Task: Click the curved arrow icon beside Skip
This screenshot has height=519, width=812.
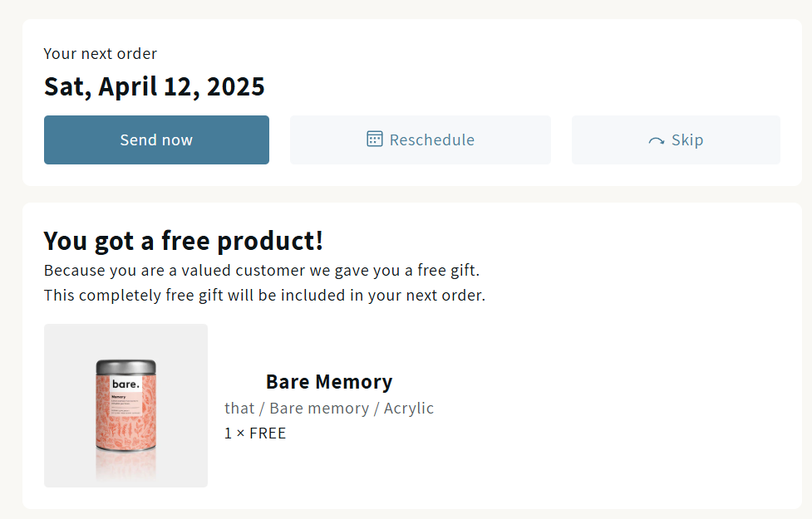Action: point(656,140)
